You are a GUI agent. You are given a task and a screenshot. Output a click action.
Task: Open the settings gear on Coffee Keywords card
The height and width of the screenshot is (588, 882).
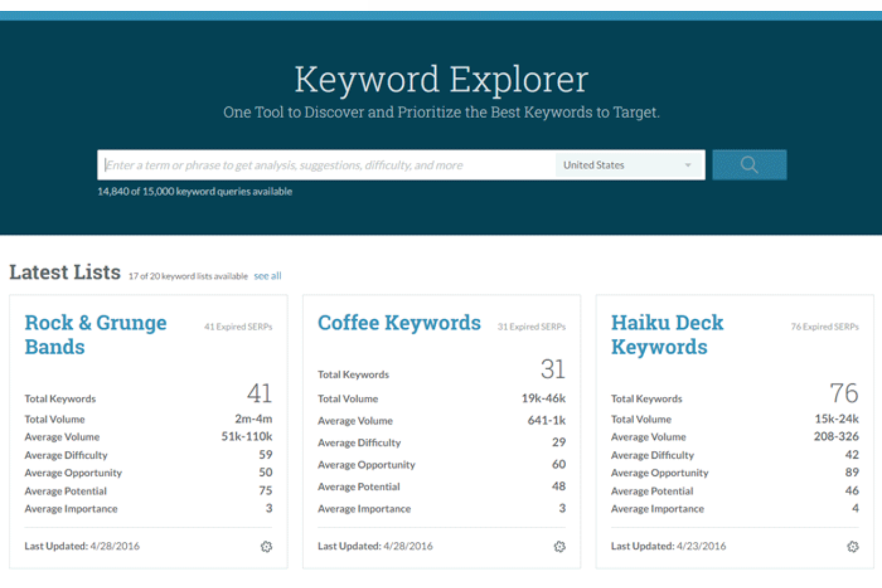coord(561,546)
